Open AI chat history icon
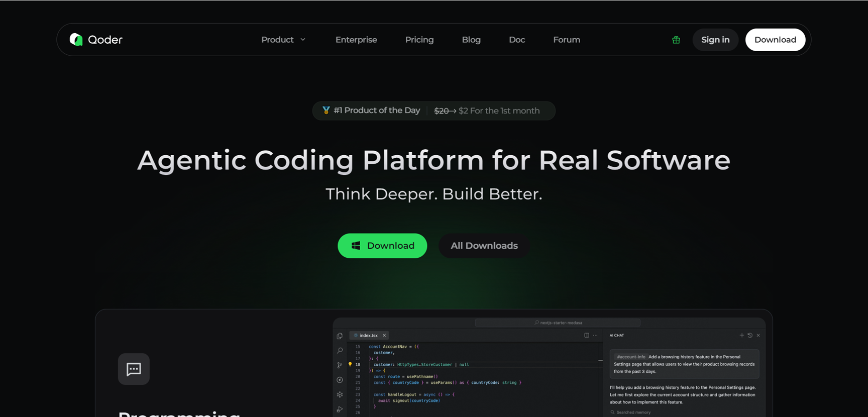The height and width of the screenshot is (417, 868). coord(750,335)
